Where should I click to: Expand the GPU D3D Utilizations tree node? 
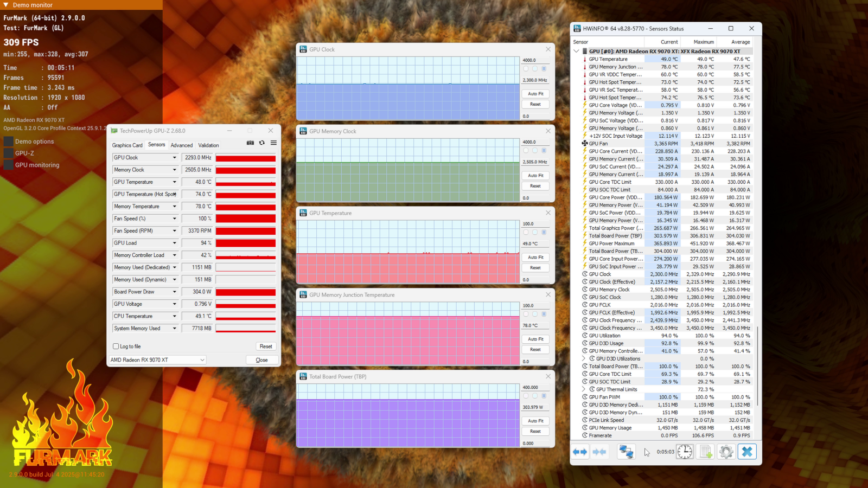click(584, 358)
